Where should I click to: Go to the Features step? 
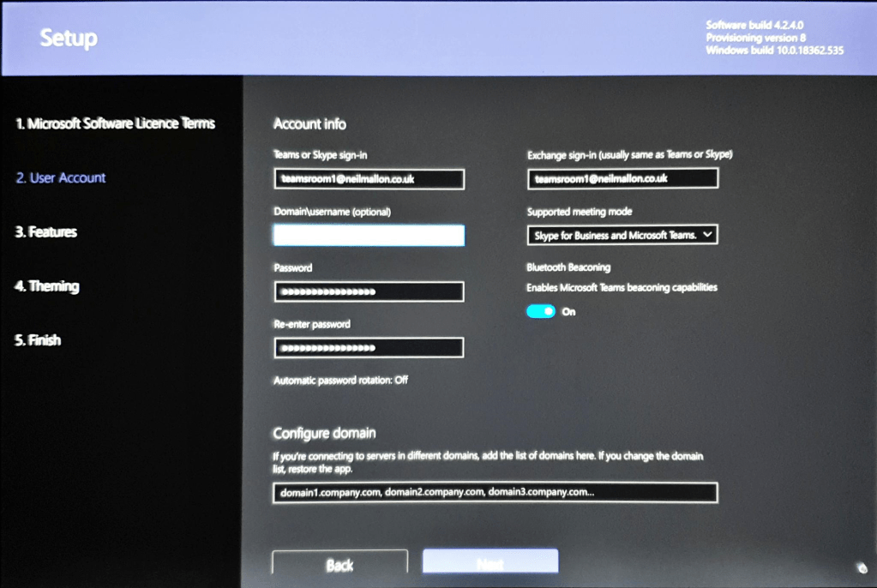tap(46, 232)
